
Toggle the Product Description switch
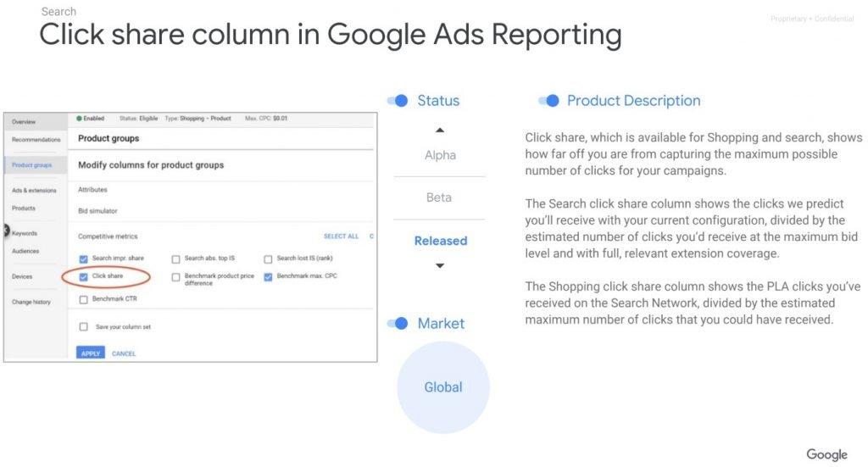[x=548, y=101]
